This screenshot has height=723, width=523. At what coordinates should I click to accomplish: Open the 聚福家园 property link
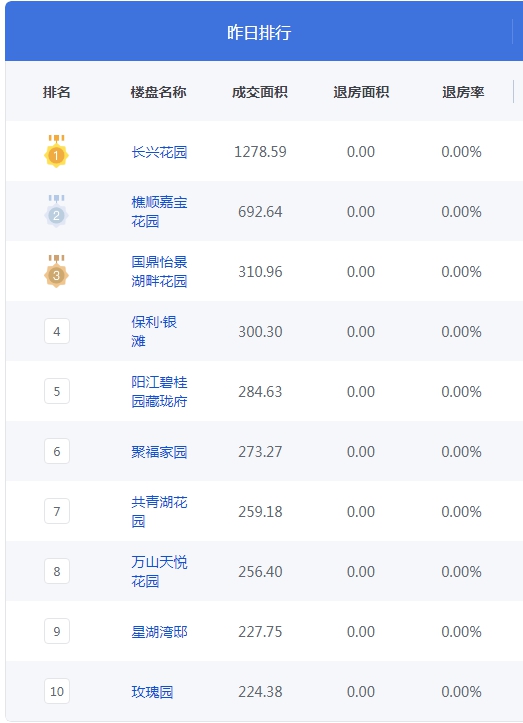(159, 452)
